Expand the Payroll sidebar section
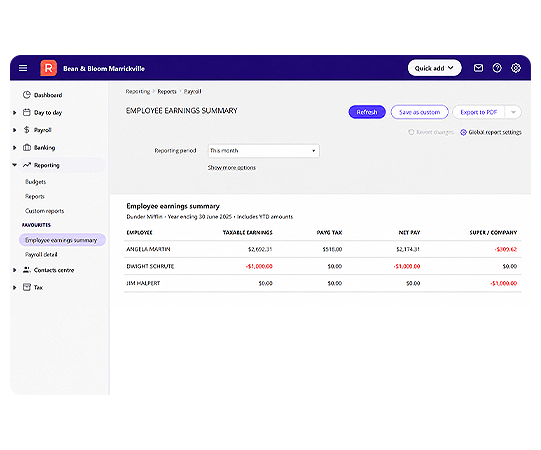The image size is (541, 450). [x=14, y=130]
